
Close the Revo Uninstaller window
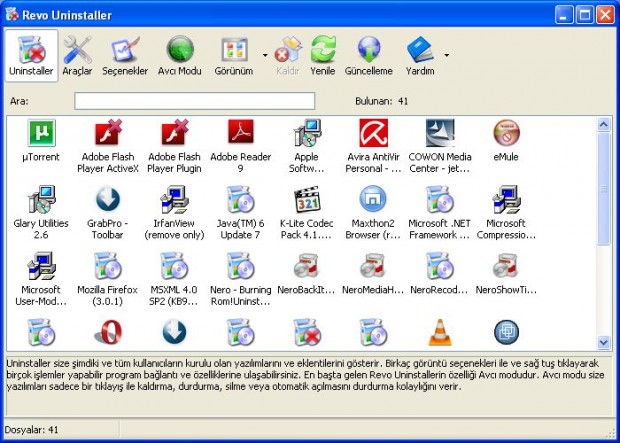(605, 15)
